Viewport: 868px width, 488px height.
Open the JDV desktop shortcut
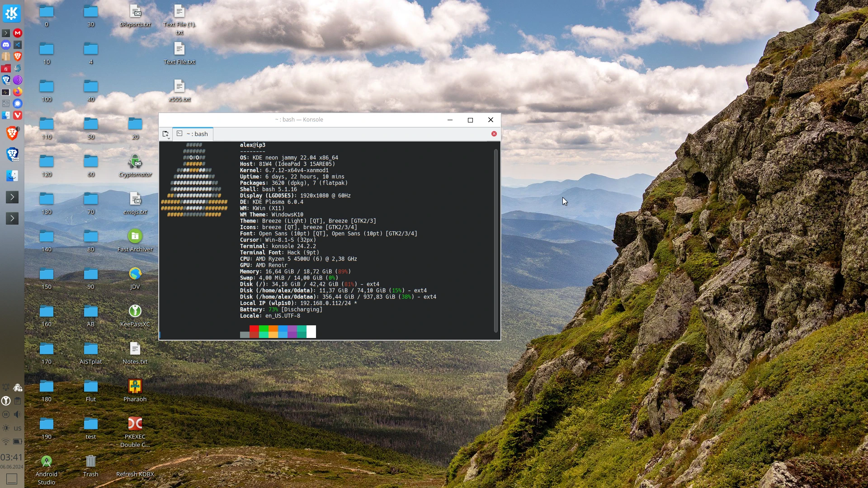pos(135,278)
